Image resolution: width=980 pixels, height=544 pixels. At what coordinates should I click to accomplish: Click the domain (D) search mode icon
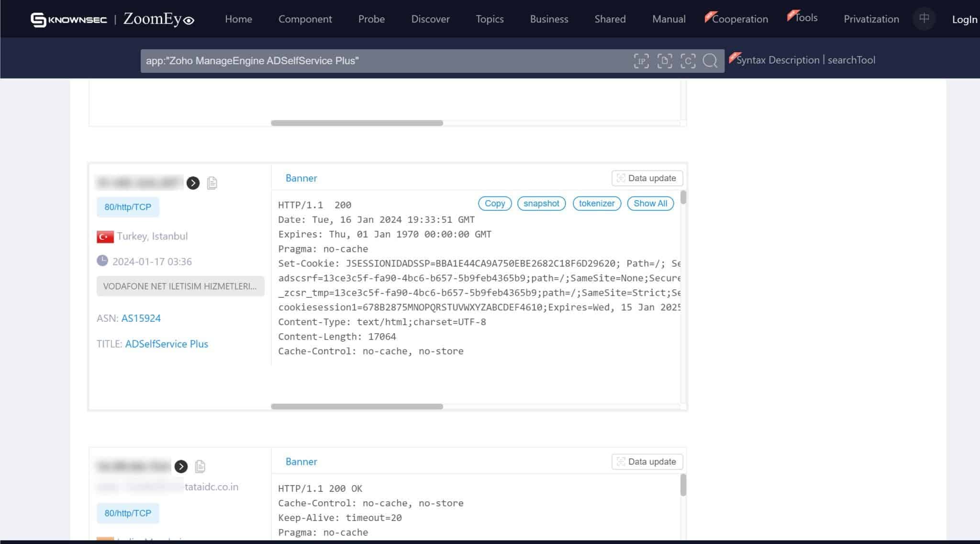[665, 61]
